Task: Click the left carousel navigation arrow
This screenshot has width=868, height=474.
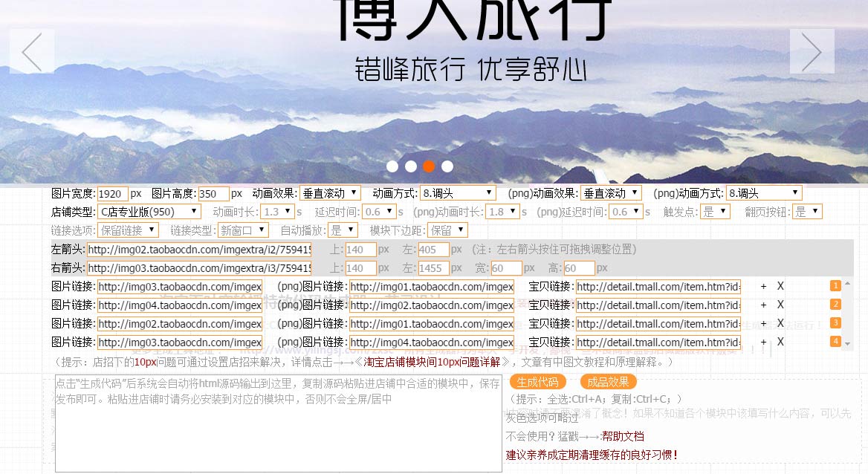Action: (31, 51)
